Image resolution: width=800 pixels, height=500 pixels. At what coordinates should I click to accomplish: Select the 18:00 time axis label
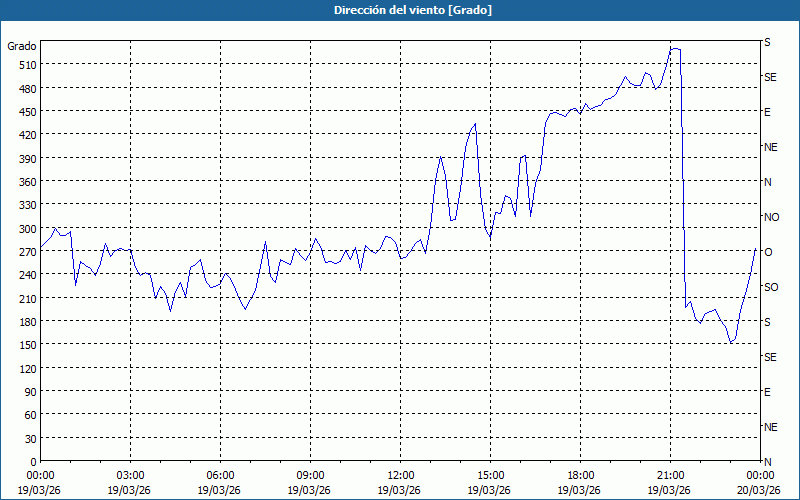click(580, 475)
